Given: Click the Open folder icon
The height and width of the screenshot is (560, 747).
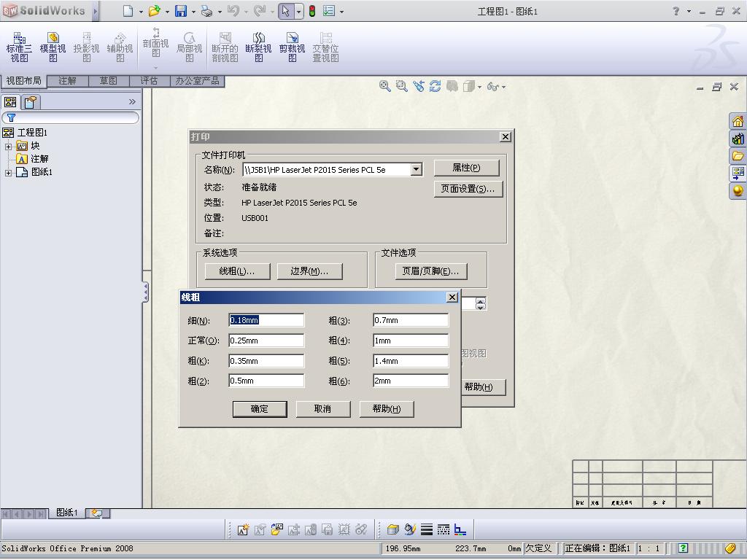Looking at the screenshot, I should tap(154, 11).
